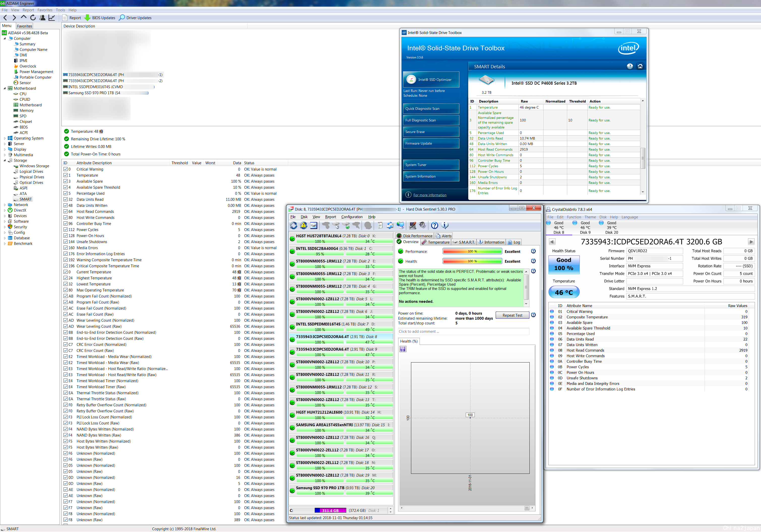Click the AIDA64 Report toolbar button
This screenshot has height=532, width=761.
point(72,18)
